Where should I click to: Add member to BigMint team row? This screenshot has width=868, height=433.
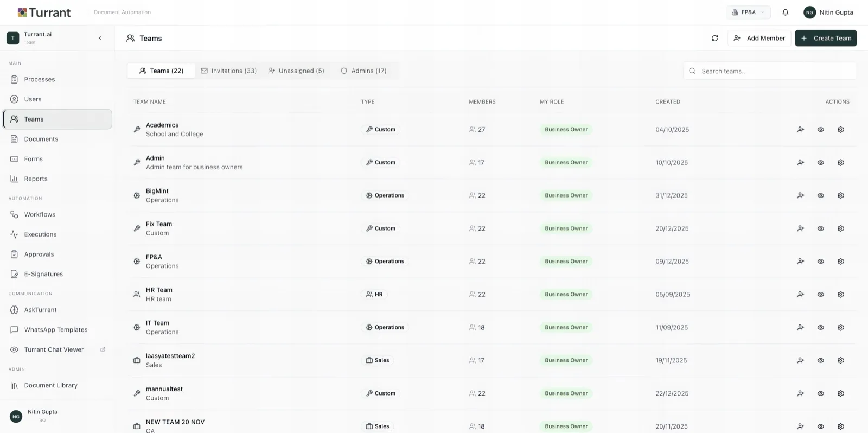click(800, 195)
